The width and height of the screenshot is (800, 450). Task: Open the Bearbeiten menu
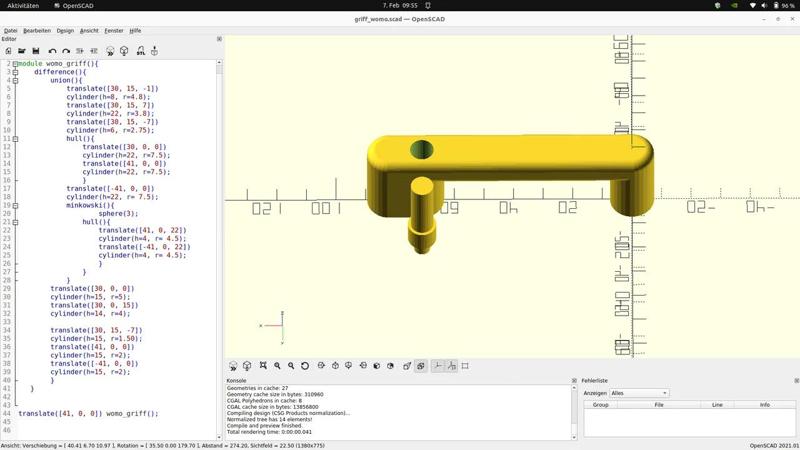pos(37,31)
